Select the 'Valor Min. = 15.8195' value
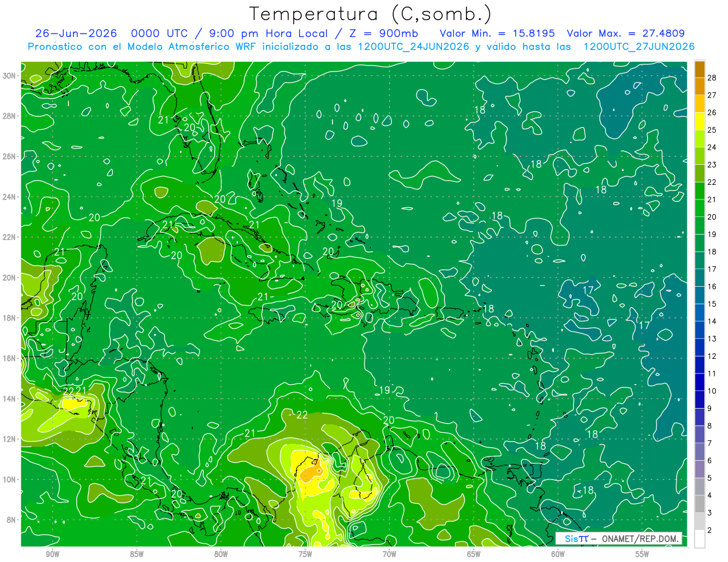The width and height of the screenshot is (728, 562). [497, 33]
